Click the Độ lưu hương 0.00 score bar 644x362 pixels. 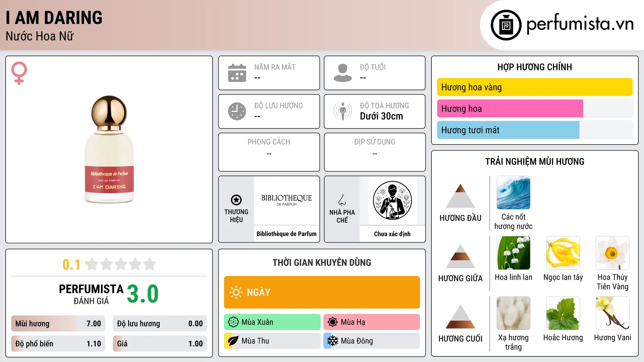coord(160,323)
